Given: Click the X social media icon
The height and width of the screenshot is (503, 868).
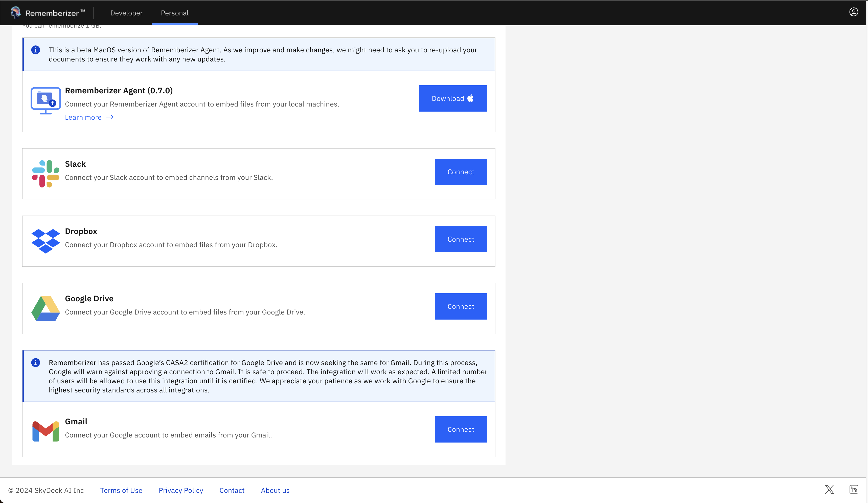Looking at the screenshot, I should click(829, 490).
